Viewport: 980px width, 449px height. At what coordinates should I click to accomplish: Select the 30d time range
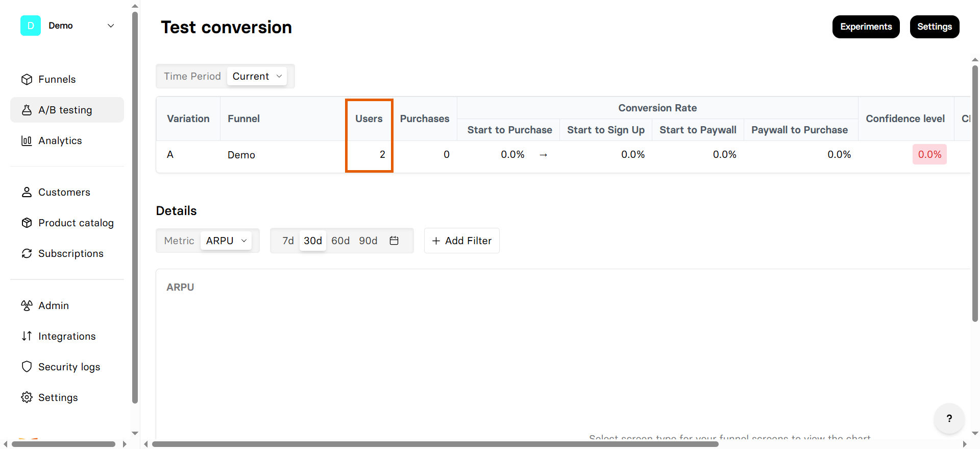coord(313,241)
